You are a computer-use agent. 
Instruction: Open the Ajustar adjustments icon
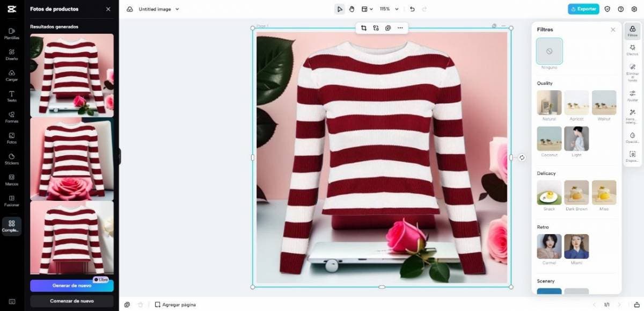click(632, 96)
